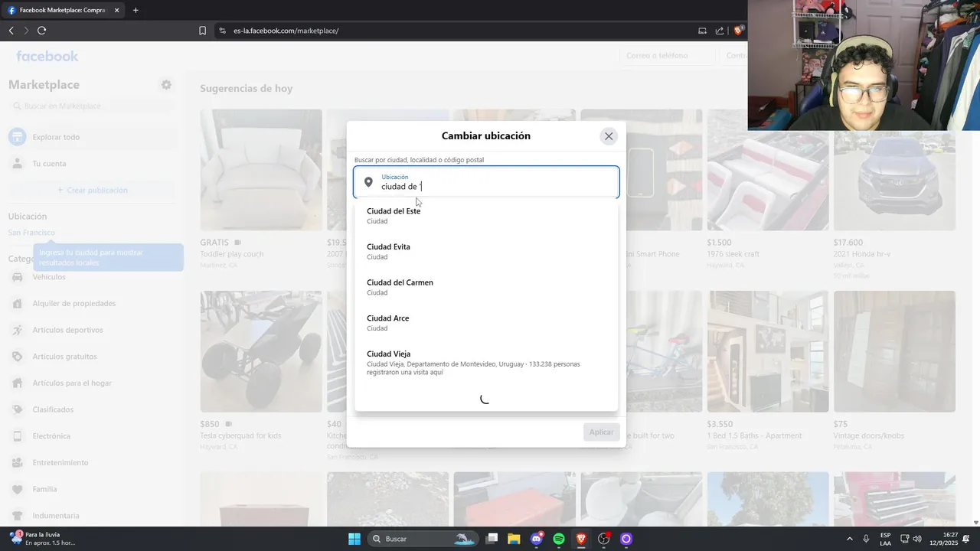This screenshot has height=551, width=980.
Task: Open Brave Shields icon
Action: click(x=738, y=31)
